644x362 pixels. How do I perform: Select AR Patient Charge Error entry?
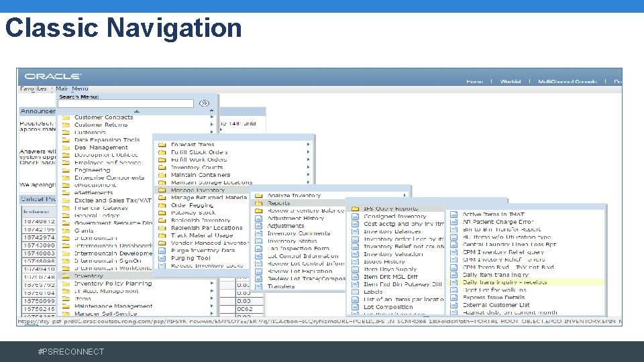coord(498,222)
